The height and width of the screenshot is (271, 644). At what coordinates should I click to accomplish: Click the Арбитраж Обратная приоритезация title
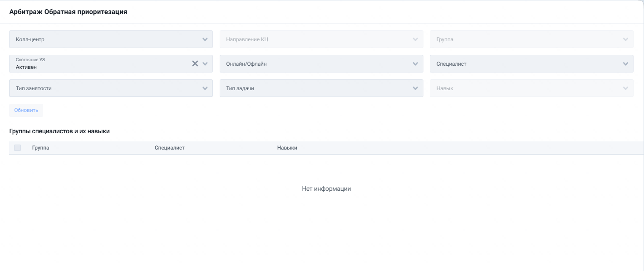pyautogui.click(x=68, y=12)
